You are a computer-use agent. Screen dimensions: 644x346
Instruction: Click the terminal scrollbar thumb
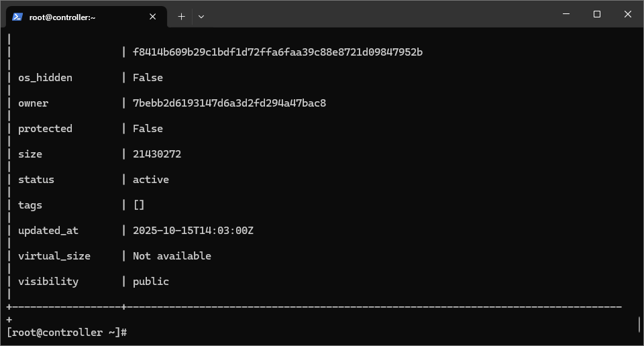639,325
